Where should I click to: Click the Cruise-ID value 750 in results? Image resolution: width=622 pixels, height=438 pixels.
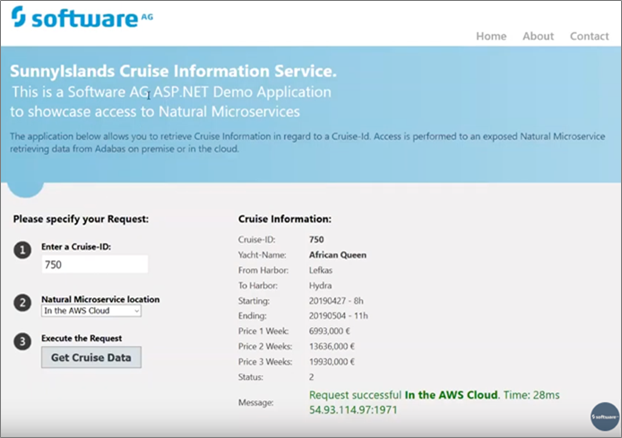click(316, 240)
